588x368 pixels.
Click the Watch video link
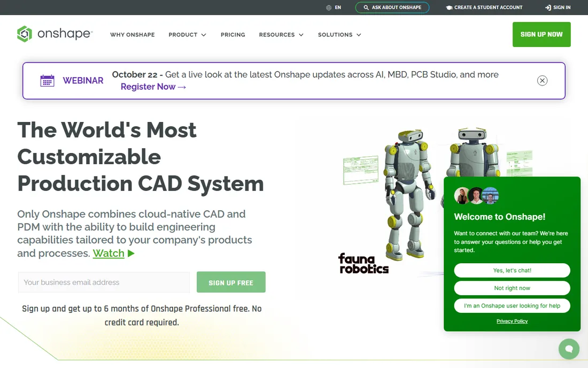pyautogui.click(x=109, y=253)
